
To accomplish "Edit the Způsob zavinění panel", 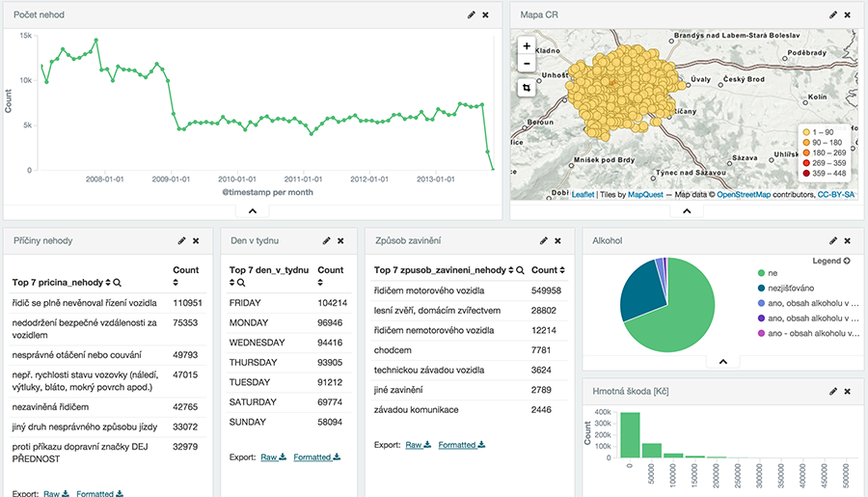I will (544, 240).
